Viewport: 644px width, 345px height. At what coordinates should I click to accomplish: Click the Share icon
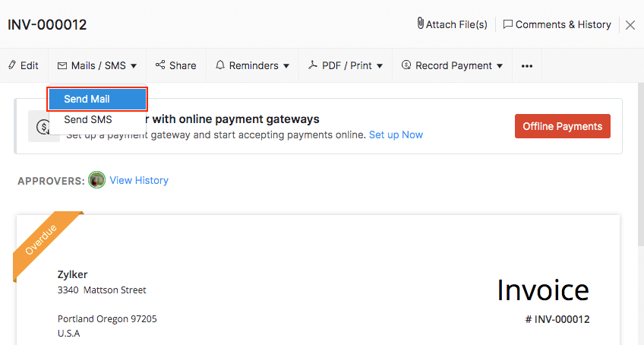(160, 65)
